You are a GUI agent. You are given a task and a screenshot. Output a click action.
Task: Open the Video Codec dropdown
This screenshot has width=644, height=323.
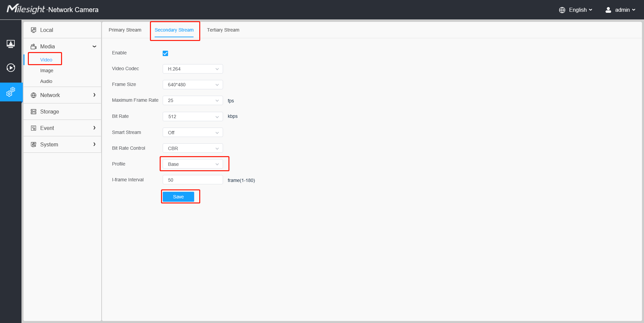tap(193, 69)
